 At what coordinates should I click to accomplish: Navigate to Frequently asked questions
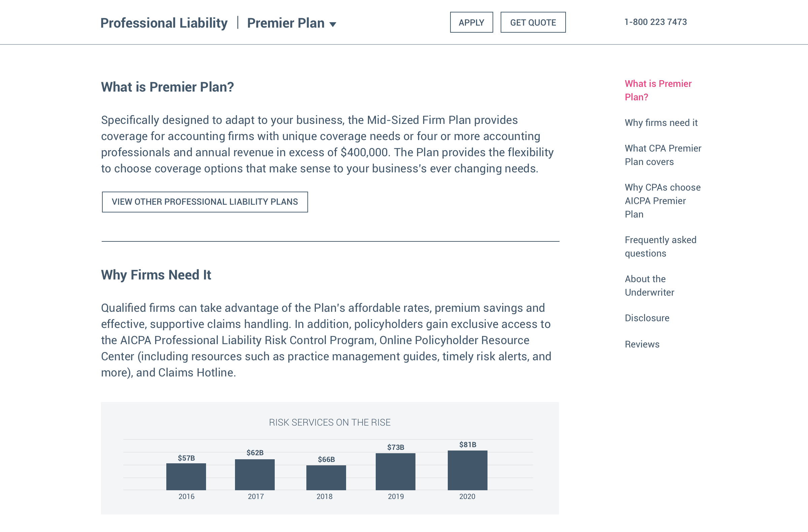point(660,246)
